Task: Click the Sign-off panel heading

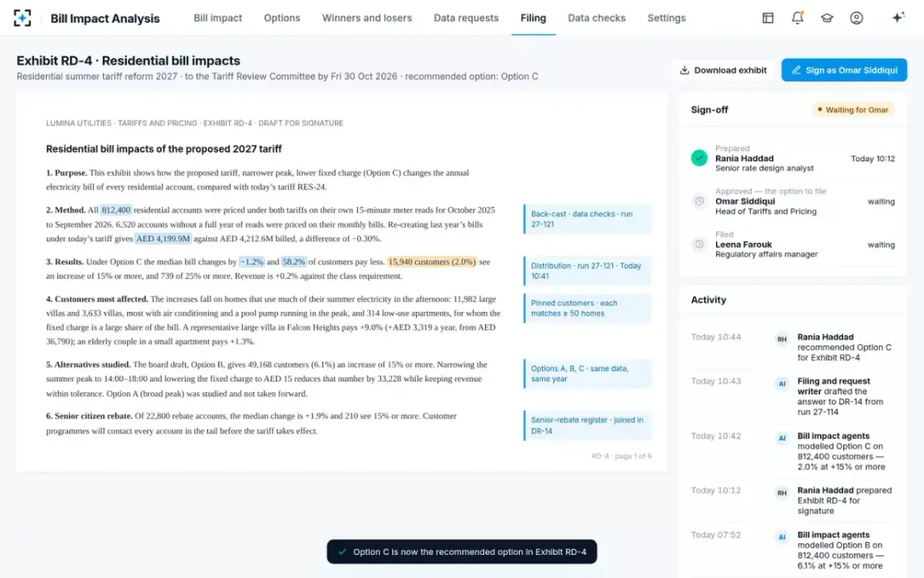Action: (709, 109)
